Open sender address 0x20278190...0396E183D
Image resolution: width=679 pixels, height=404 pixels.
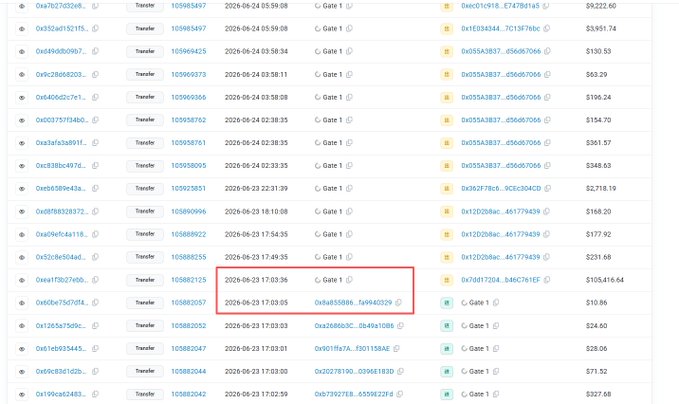(x=354, y=371)
